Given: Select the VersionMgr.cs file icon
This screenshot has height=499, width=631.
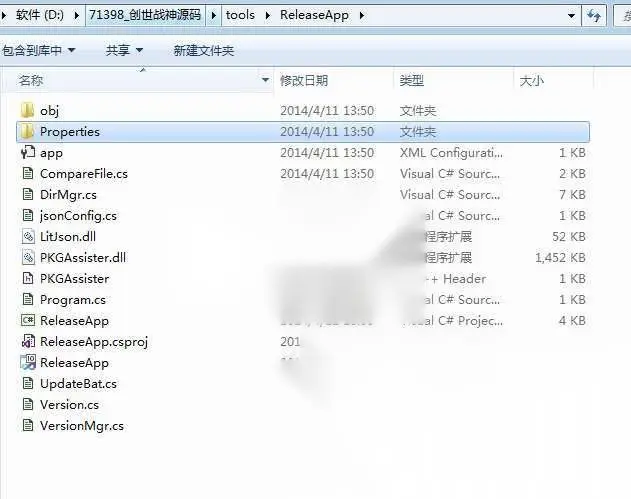Looking at the screenshot, I should pos(28,425).
